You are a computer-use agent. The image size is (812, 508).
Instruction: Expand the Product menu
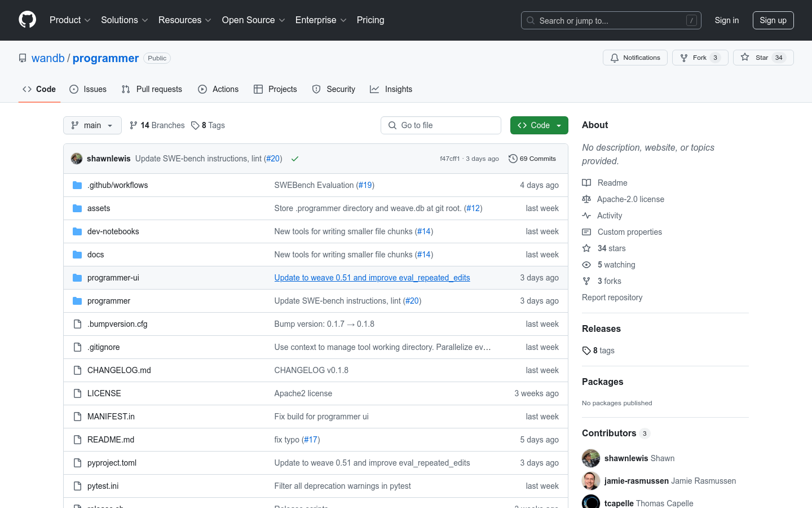tap(70, 20)
